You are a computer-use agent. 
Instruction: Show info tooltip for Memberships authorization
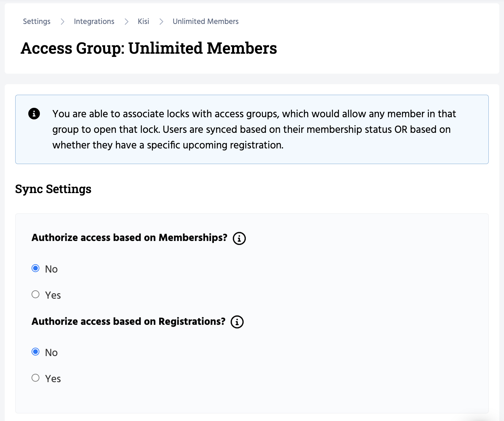point(239,238)
